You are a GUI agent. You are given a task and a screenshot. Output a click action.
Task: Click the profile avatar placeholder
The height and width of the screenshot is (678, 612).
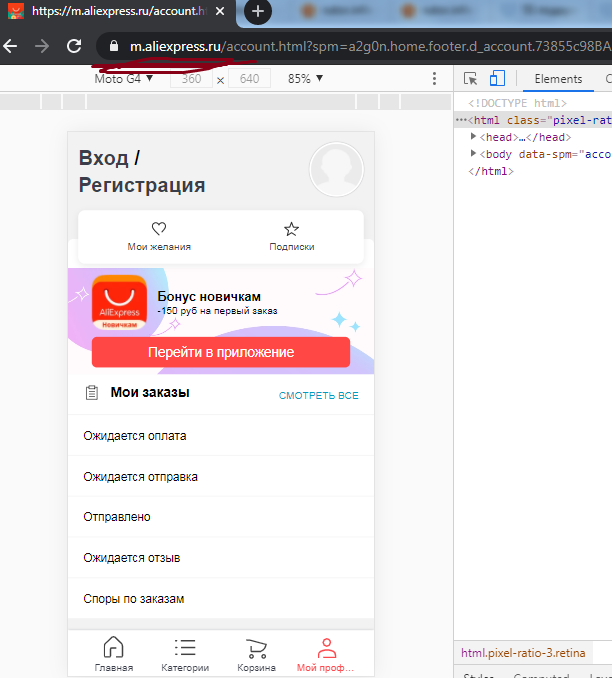[x=336, y=170]
